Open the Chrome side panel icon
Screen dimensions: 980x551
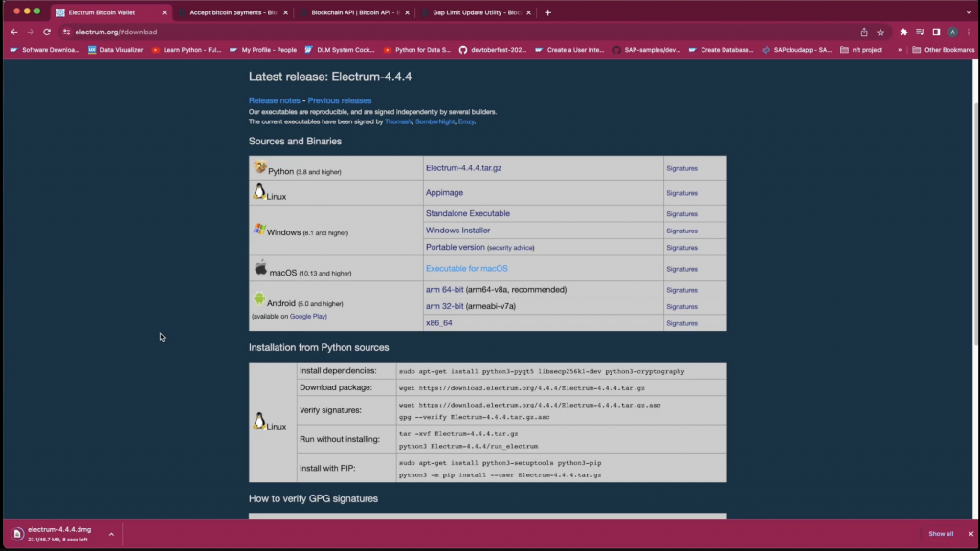(936, 32)
